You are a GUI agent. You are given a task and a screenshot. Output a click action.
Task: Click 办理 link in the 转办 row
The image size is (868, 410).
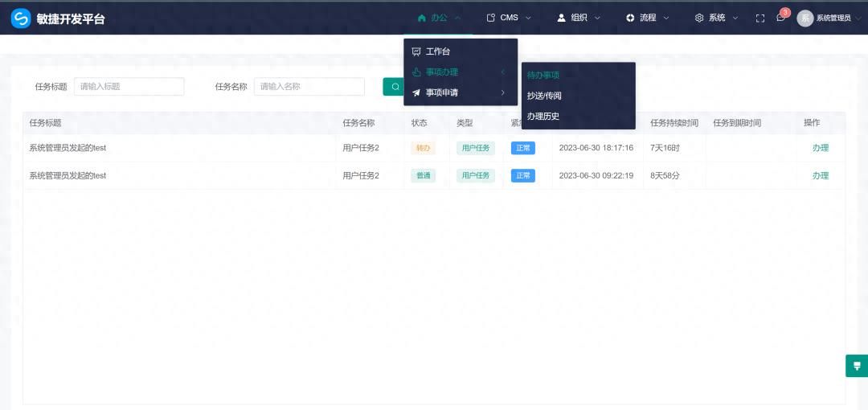click(821, 148)
